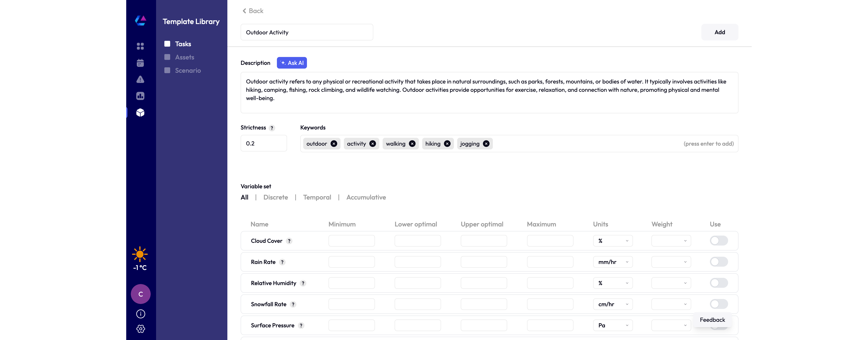
Task: Select the Assets menu item
Action: point(184,57)
